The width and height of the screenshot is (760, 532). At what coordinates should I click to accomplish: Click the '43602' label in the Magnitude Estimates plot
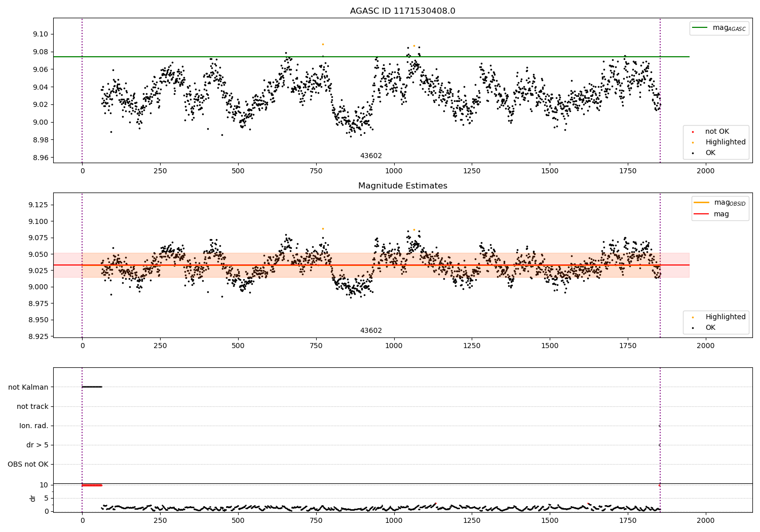[x=371, y=331]
